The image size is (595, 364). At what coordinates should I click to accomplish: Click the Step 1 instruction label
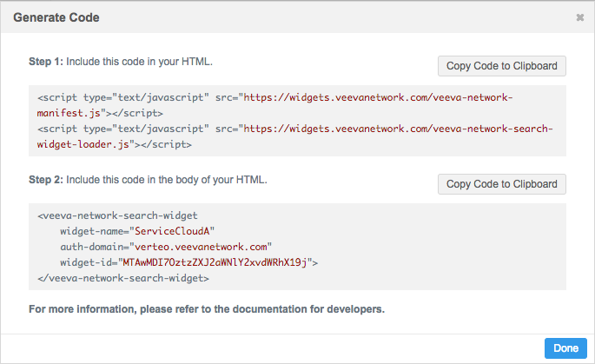[121, 63]
